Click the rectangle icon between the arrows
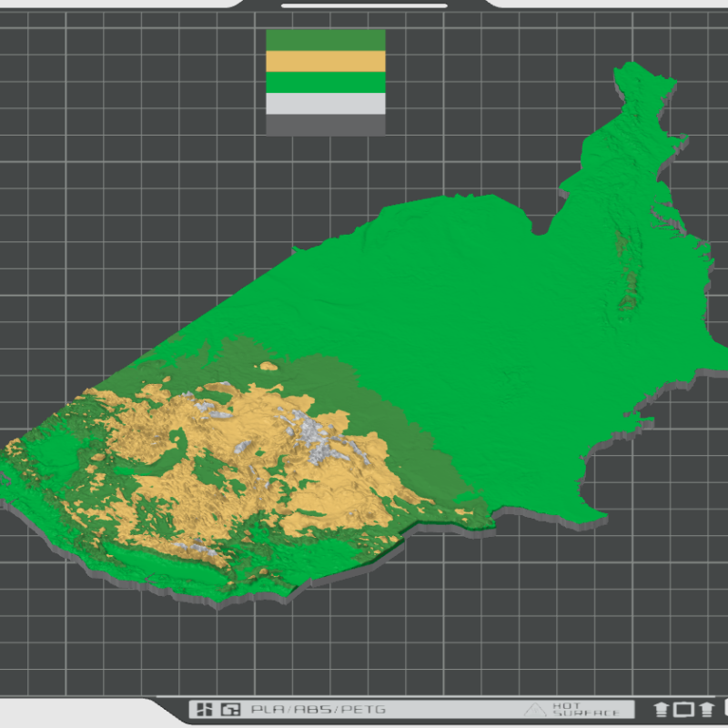This screenshot has width=728, height=728. (683, 709)
